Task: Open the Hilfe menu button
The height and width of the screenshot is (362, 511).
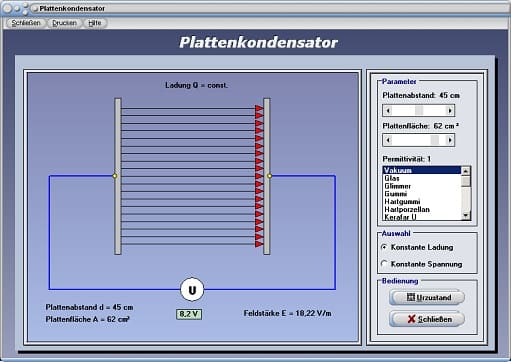Action: pyautogui.click(x=95, y=23)
